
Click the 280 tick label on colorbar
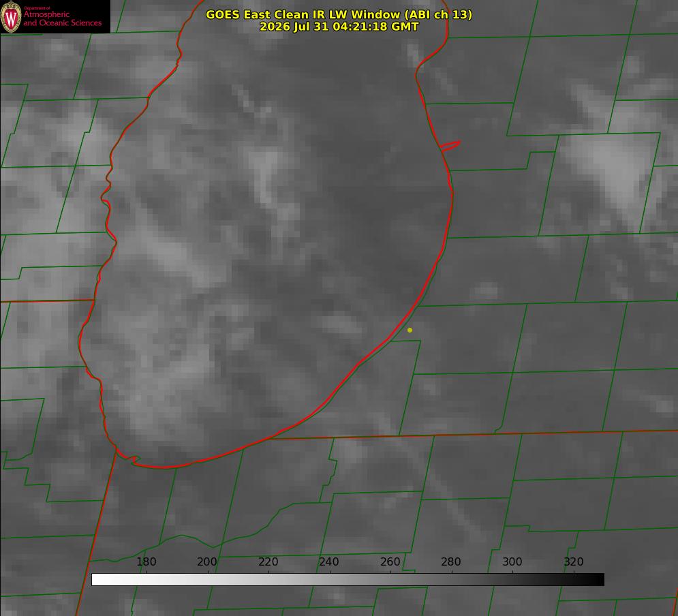(451, 561)
